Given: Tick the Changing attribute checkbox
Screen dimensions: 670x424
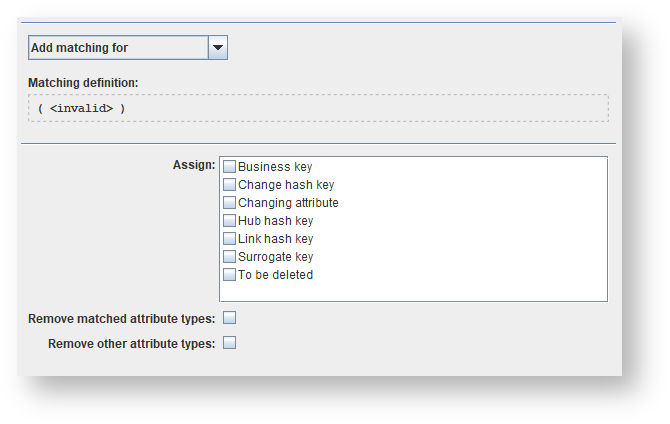Looking at the screenshot, I should tap(230, 203).
